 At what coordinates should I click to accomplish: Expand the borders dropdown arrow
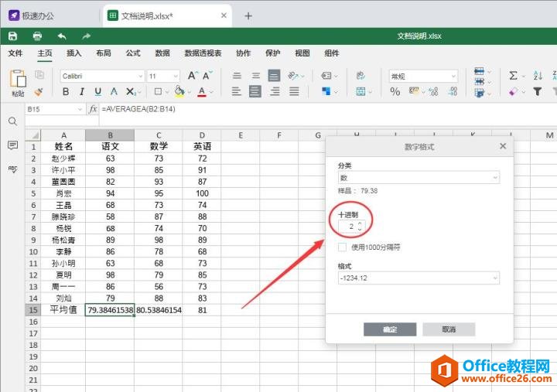tap(167, 92)
